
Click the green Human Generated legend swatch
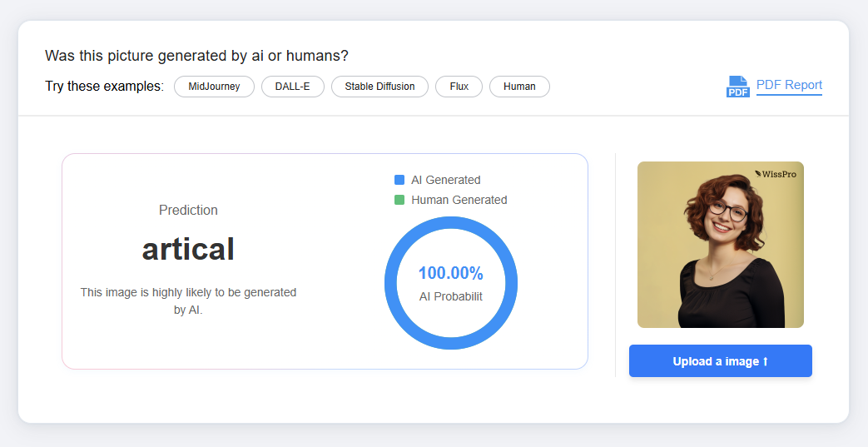coord(399,200)
